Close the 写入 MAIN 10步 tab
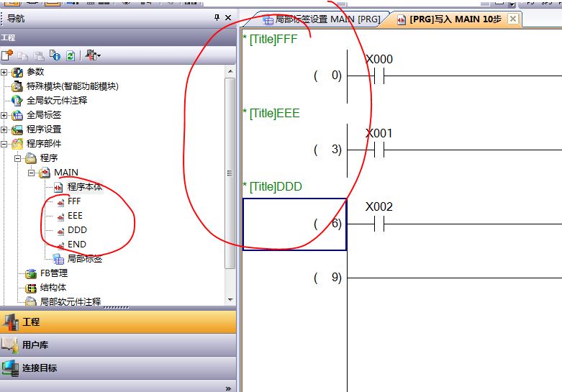The width and height of the screenshot is (562, 392). click(513, 19)
